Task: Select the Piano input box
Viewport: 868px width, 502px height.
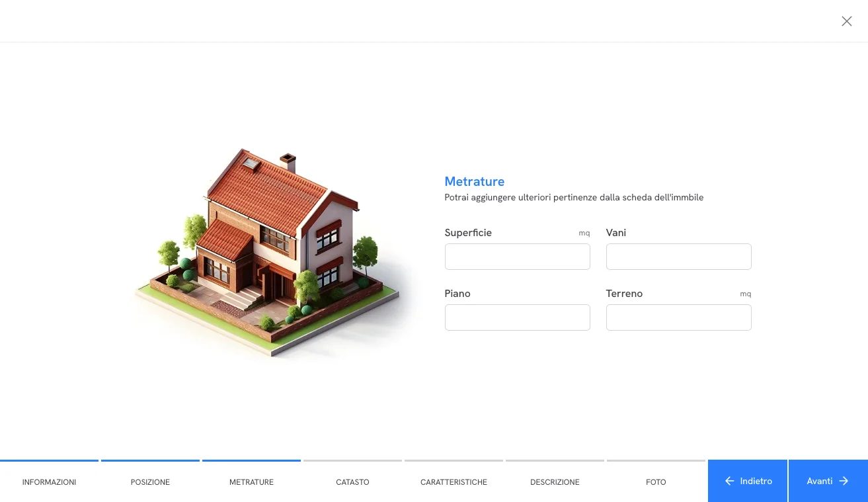Action: [x=517, y=317]
